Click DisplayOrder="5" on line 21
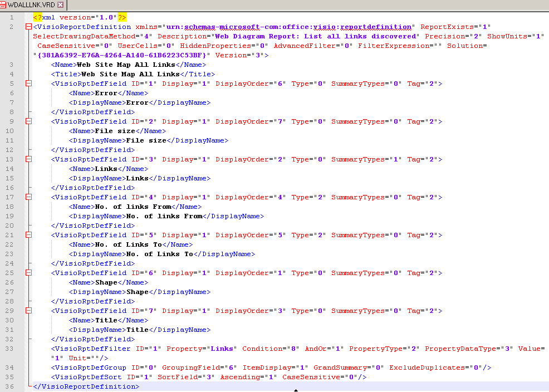The height and width of the screenshot is (392, 549). point(251,235)
